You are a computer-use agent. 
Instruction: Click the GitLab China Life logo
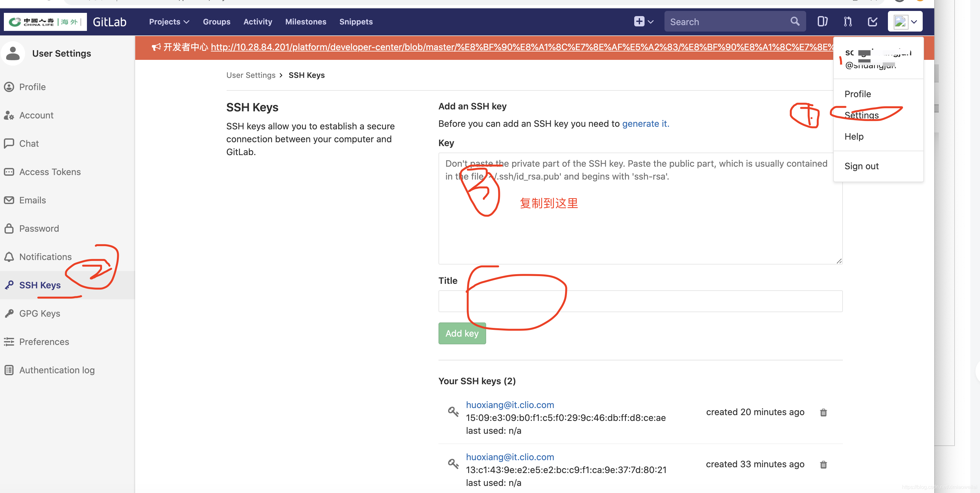point(44,22)
